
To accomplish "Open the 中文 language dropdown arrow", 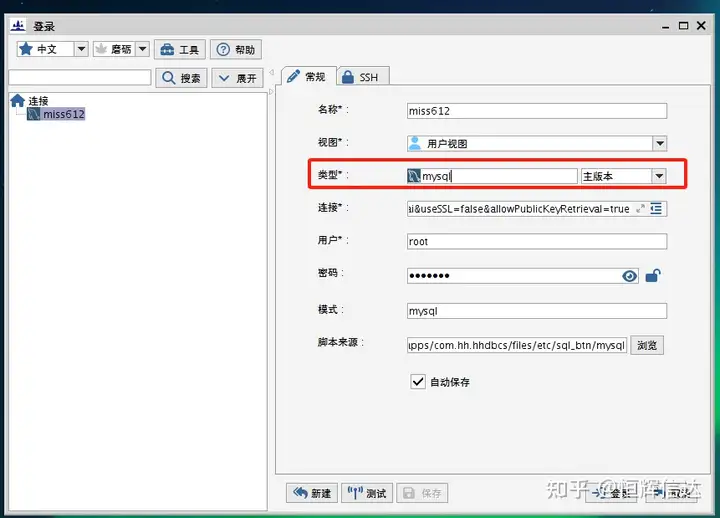I will click(x=81, y=49).
